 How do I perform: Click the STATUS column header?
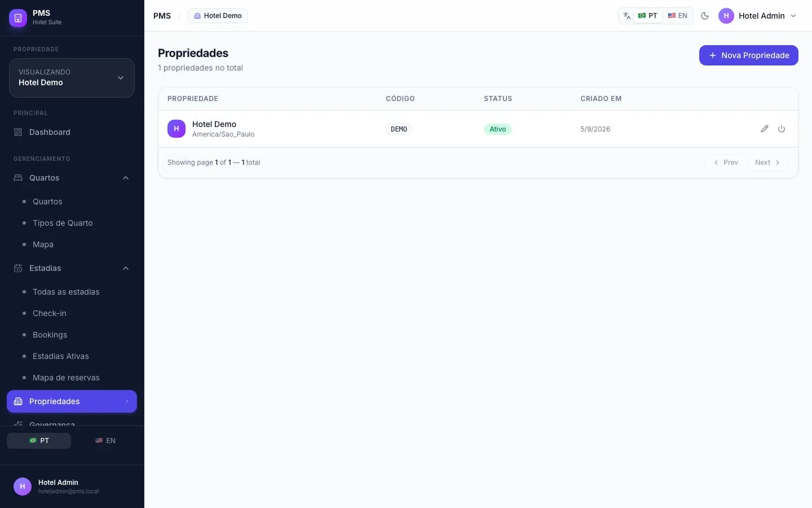point(498,99)
